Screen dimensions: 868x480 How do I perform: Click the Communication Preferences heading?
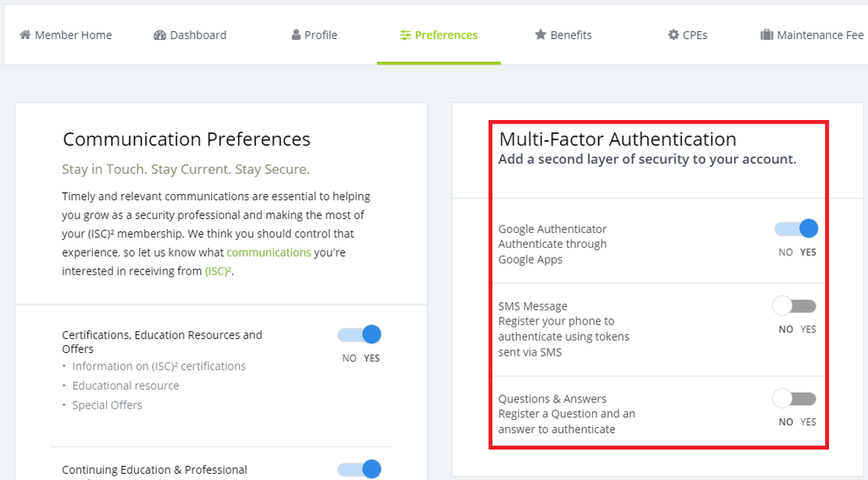[186, 139]
